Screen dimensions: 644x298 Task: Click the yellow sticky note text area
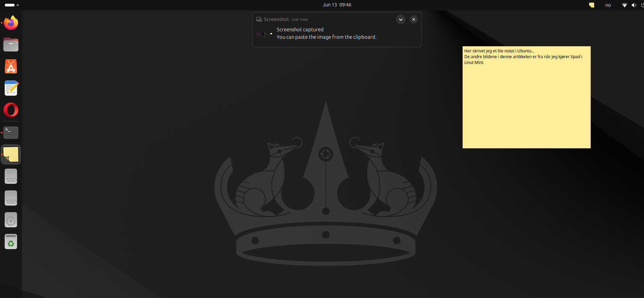(526, 97)
